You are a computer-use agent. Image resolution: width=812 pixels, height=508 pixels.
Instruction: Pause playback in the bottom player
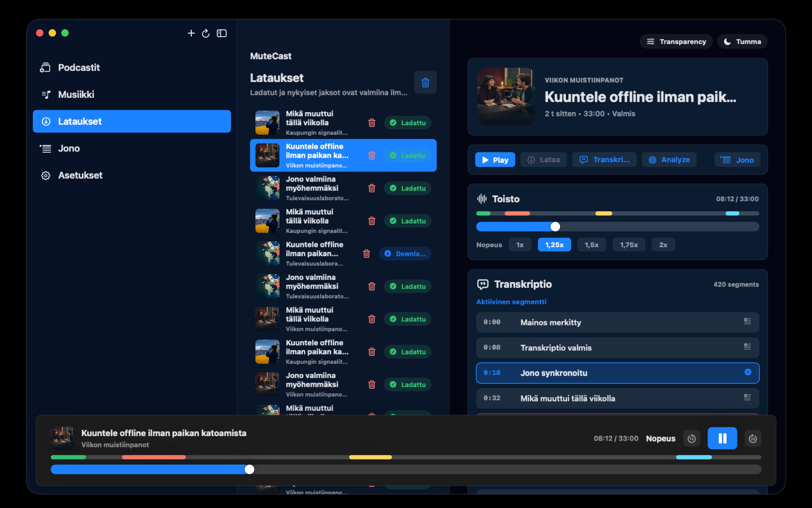click(722, 438)
